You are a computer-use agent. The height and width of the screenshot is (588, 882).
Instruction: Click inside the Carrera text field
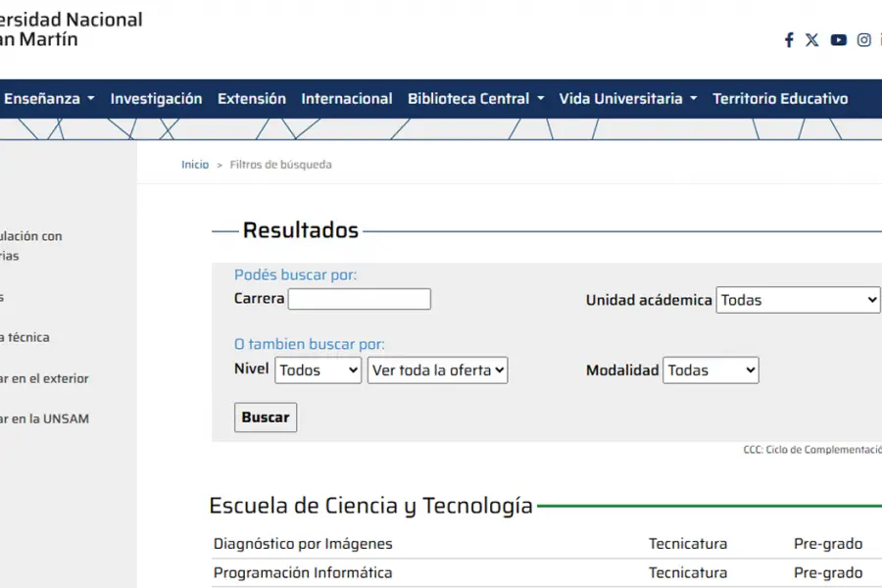pyautogui.click(x=359, y=299)
